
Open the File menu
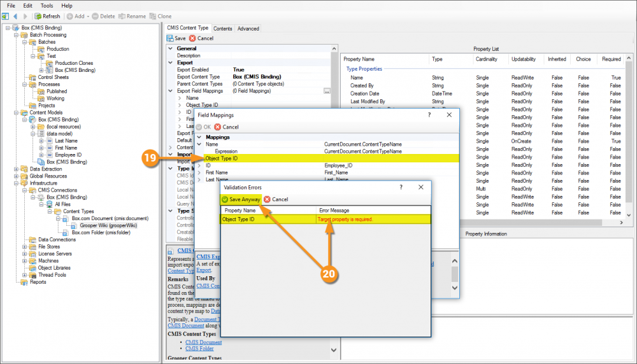pos(11,6)
